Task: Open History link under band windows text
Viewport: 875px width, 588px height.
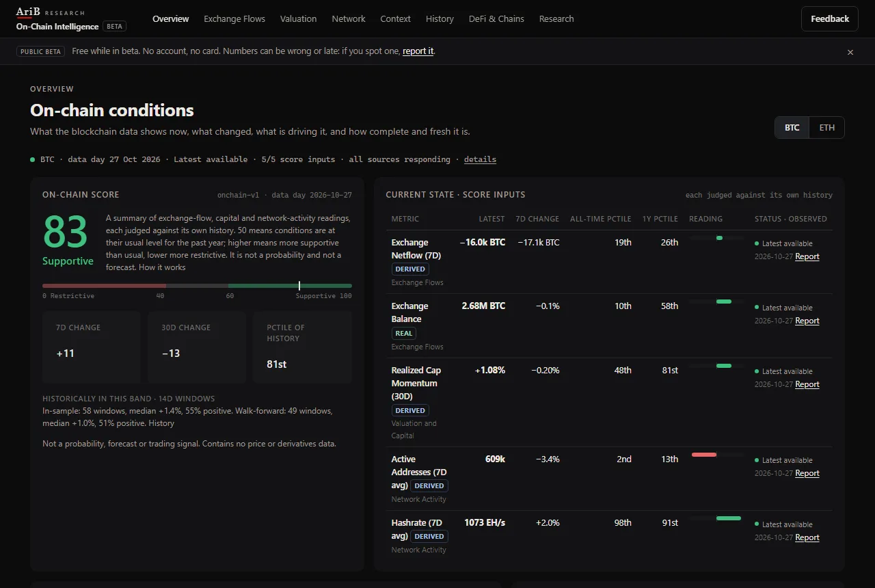Action: coord(161,423)
